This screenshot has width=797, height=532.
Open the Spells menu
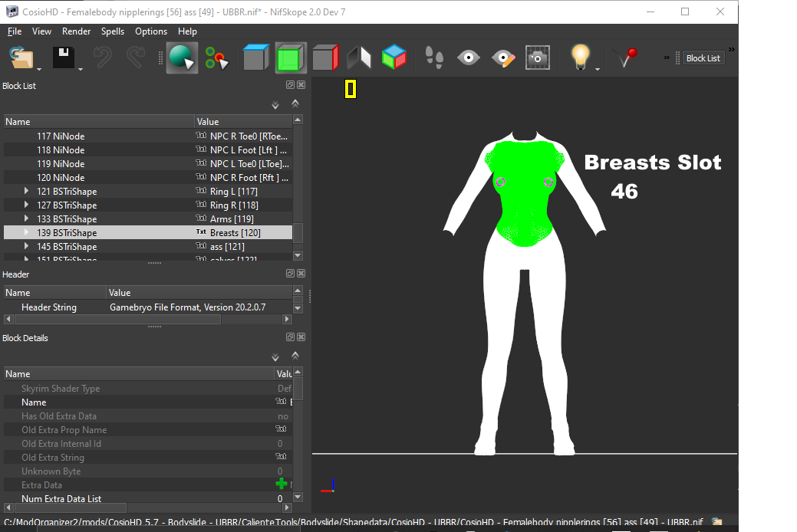(x=112, y=31)
